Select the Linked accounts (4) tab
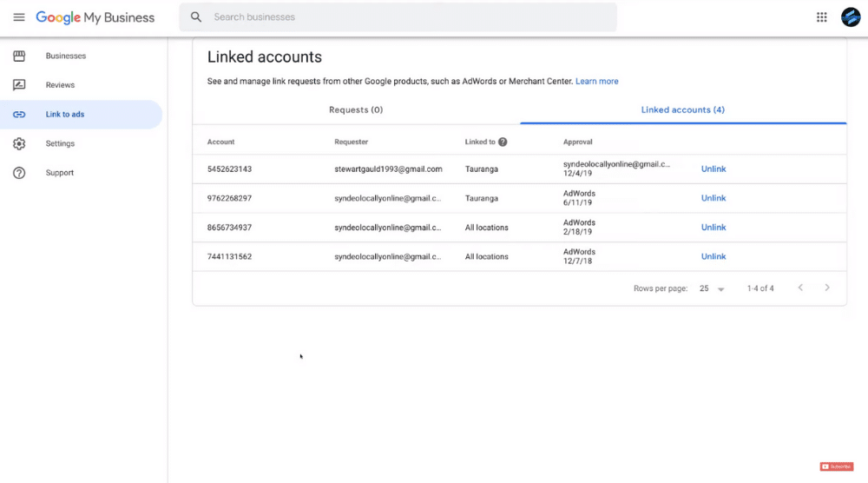 pyautogui.click(x=682, y=109)
